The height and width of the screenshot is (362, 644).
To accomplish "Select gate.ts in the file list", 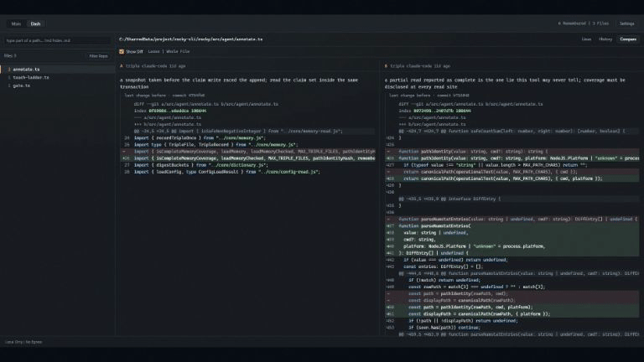I will point(58,85).
